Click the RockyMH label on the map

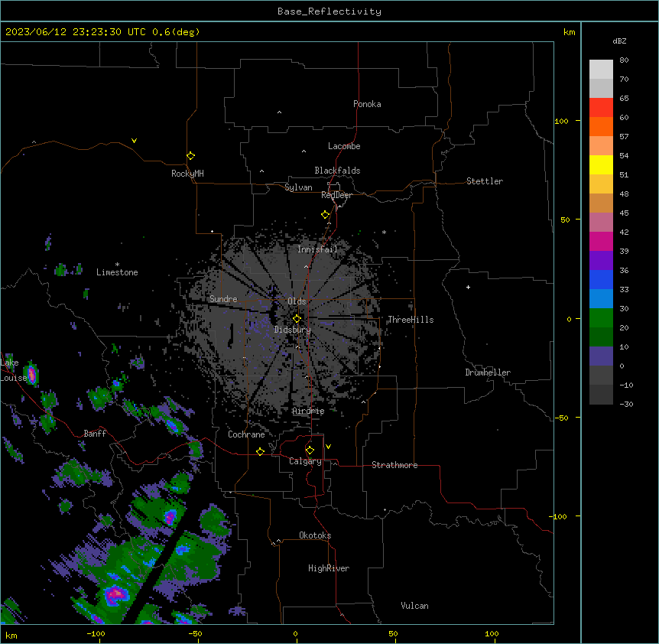pyautogui.click(x=187, y=174)
